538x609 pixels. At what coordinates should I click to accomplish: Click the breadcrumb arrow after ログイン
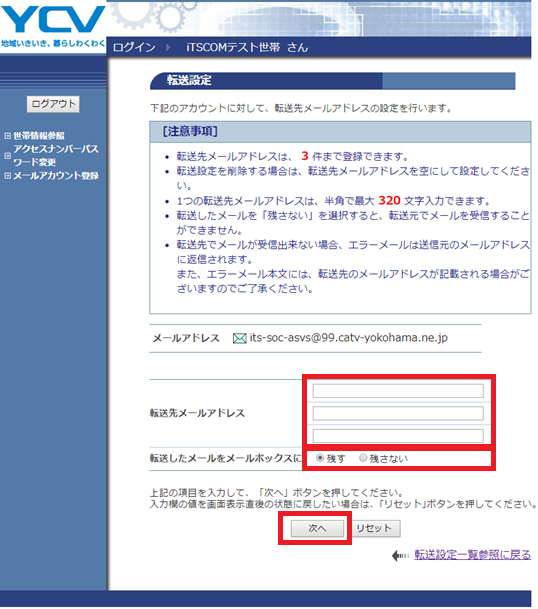pos(168,47)
